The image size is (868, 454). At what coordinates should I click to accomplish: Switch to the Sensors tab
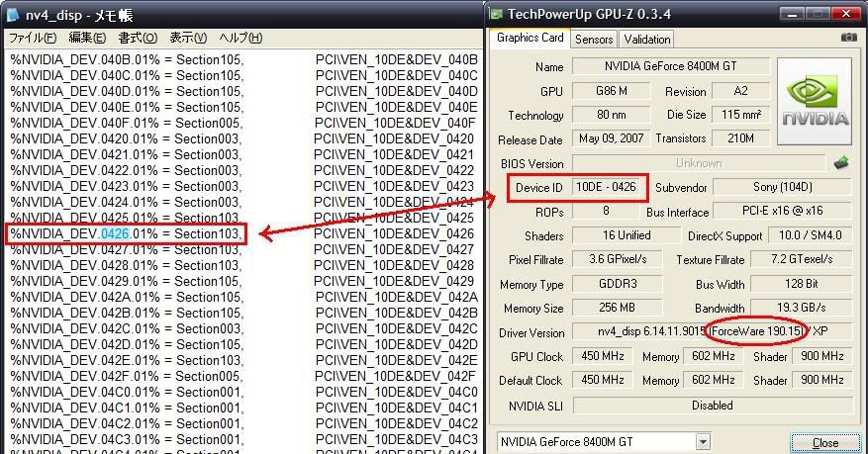pos(594,40)
